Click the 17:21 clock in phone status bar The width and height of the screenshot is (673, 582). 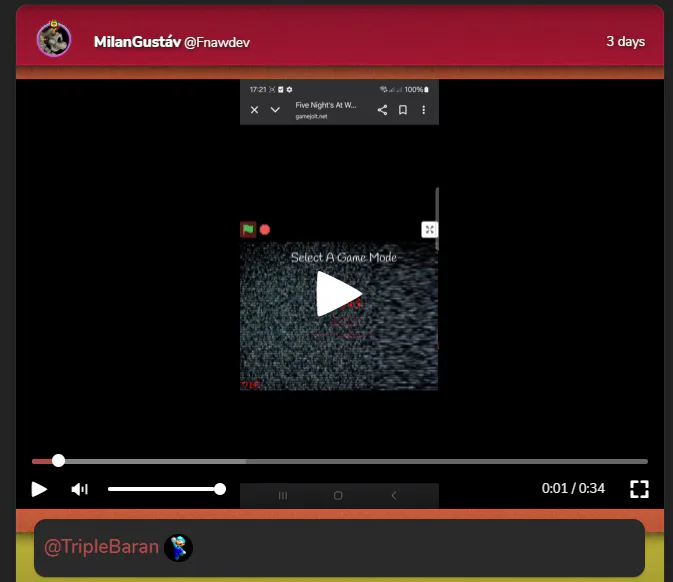tap(258, 89)
